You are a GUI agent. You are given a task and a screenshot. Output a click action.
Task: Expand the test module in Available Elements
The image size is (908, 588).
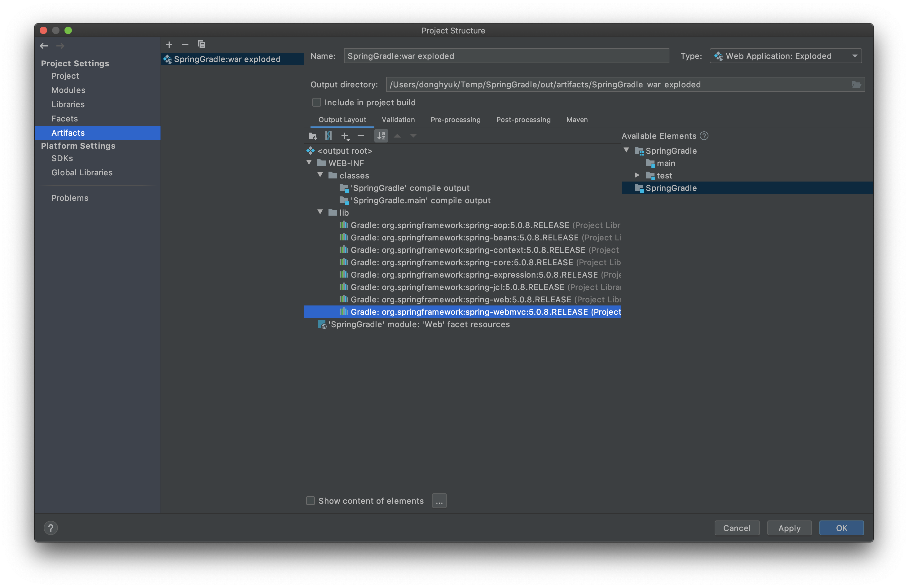pyautogui.click(x=637, y=175)
